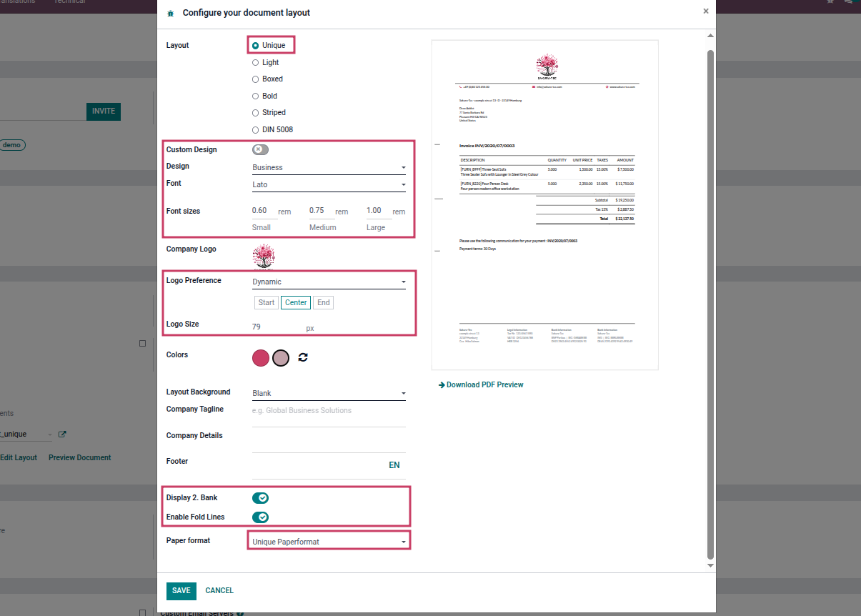The width and height of the screenshot is (861, 616).
Task: Turn off Display 2. Bank toggle
Action: 260,498
